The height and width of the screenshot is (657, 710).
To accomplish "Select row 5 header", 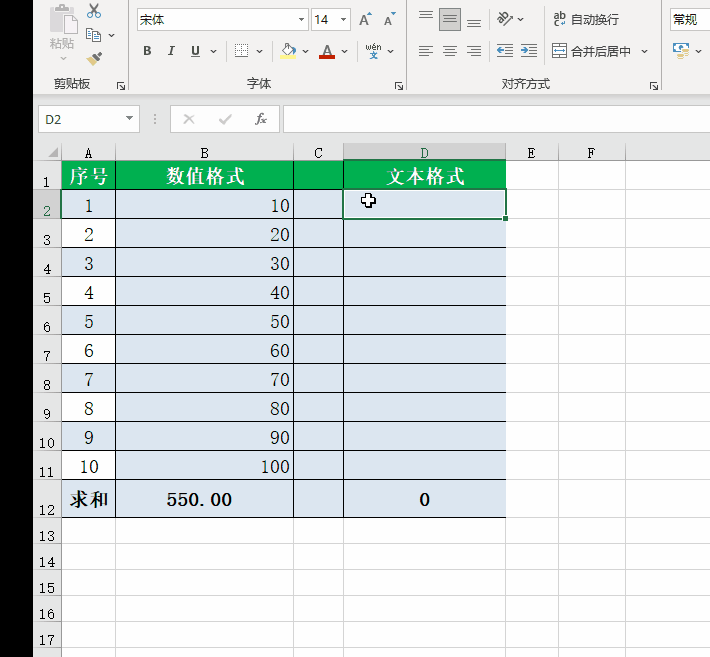I will 47,292.
